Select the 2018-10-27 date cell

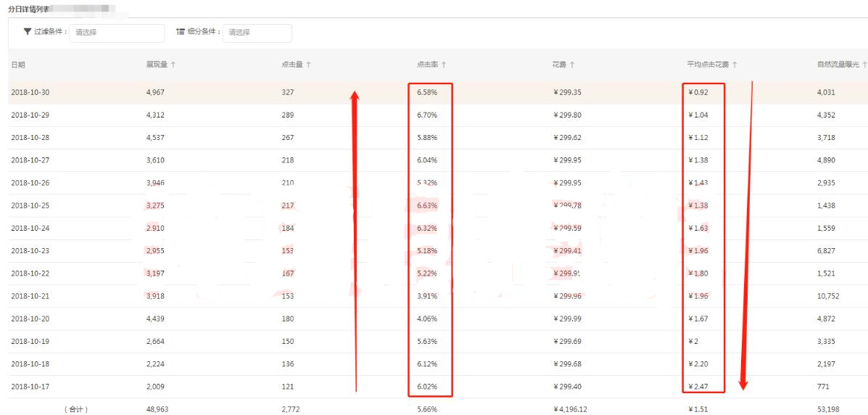[30, 160]
